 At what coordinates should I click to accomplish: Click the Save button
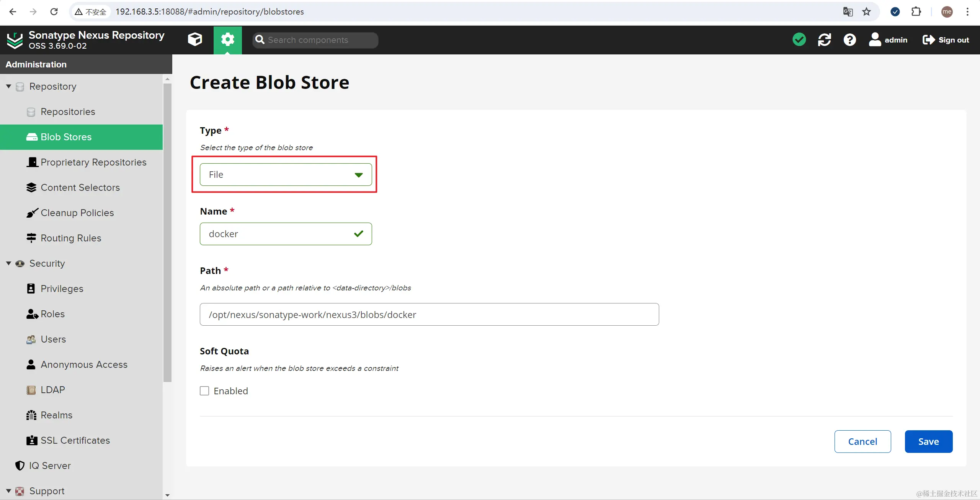tap(928, 441)
